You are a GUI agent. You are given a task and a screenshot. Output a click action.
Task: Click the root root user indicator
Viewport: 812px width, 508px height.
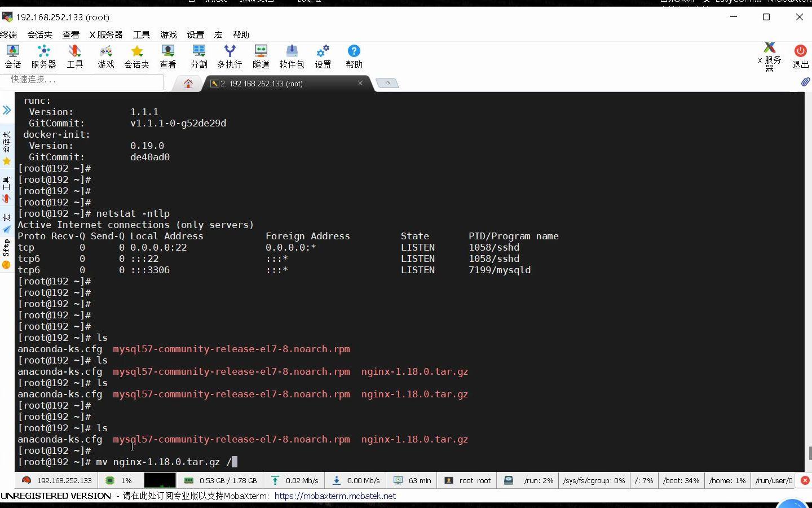click(468, 480)
